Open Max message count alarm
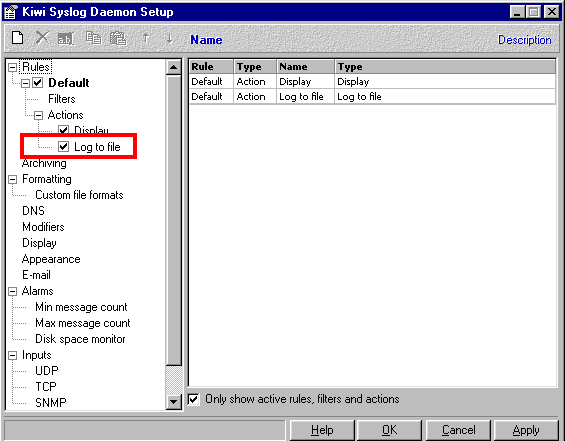 tap(83, 323)
